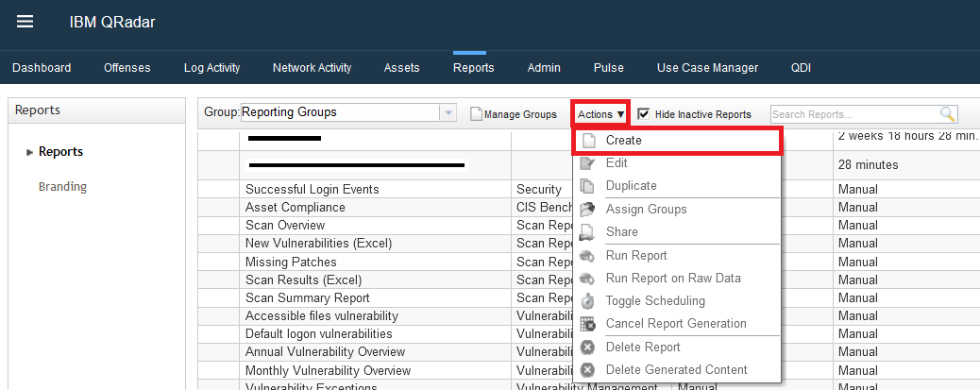This screenshot has width=980, height=390.
Task: Select the Missing Patches report row
Action: coord(291,262)
